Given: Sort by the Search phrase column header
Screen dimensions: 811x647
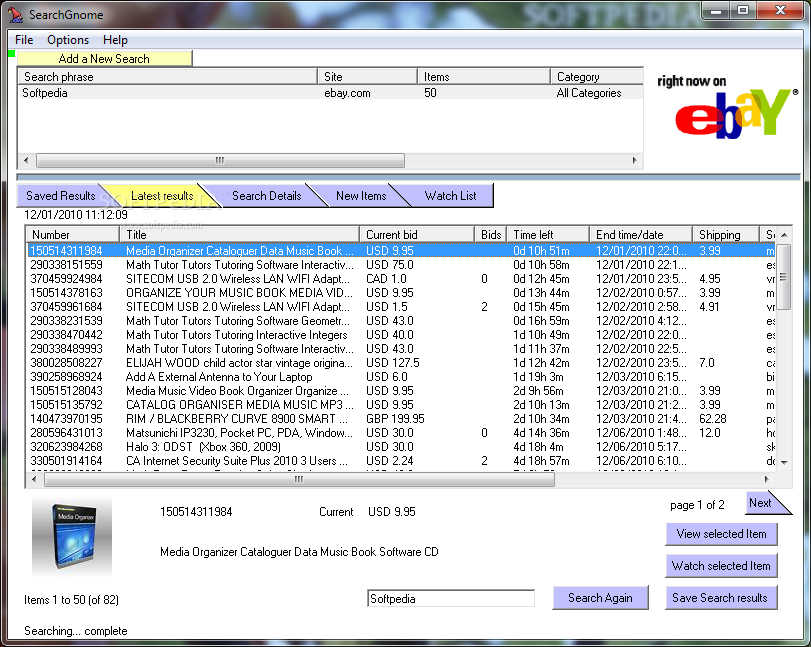Looking at the screenshot, I should [167, 77].
